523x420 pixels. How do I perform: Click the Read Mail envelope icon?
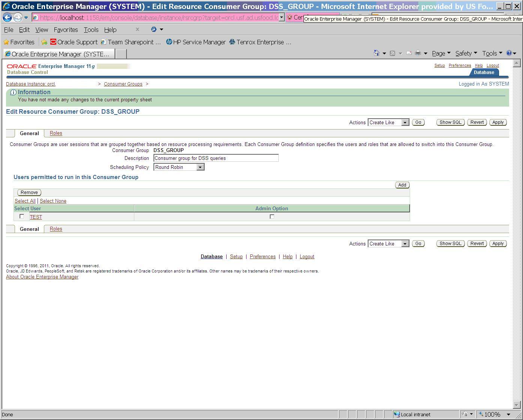pyautogui.click(x=409, y=53)
